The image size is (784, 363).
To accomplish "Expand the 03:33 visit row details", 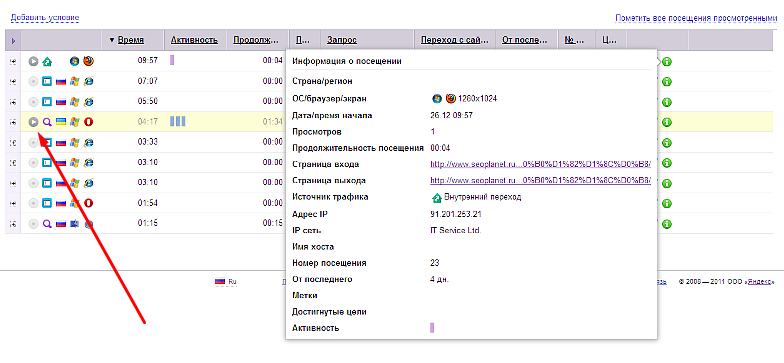I will coord(13,142).
